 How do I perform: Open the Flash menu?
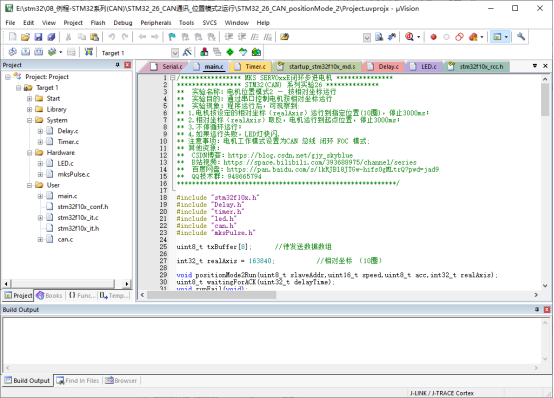pos(98,23)
